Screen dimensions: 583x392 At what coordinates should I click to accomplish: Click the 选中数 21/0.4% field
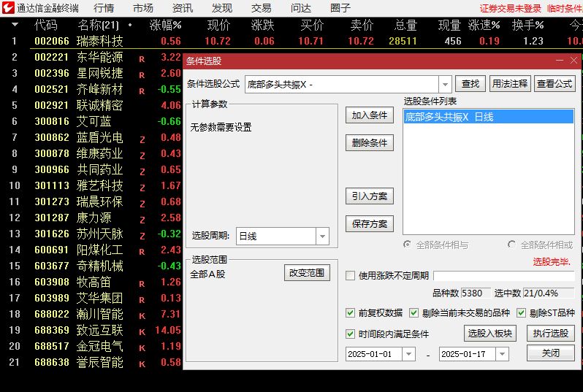[549, 293]
